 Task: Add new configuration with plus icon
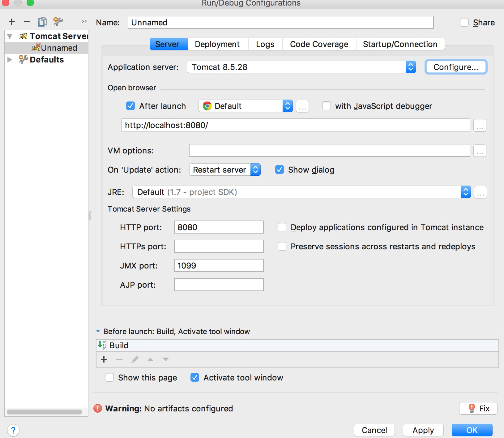coord(12,22)
